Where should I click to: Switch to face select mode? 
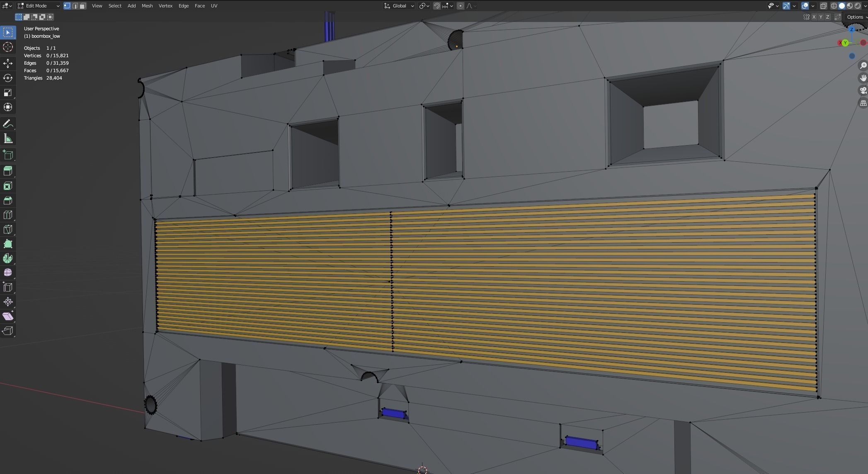83,6
